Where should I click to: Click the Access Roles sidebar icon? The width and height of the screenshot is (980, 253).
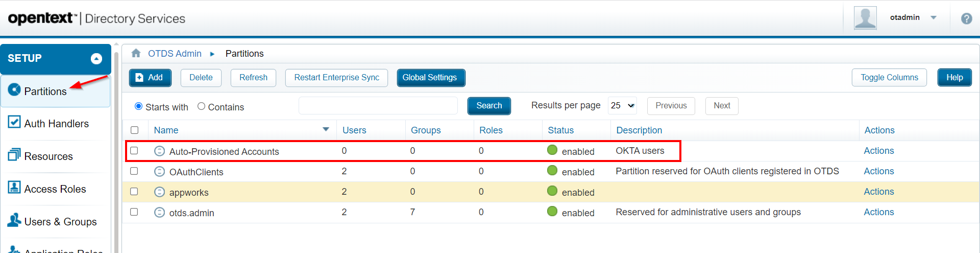click(14, 188)
